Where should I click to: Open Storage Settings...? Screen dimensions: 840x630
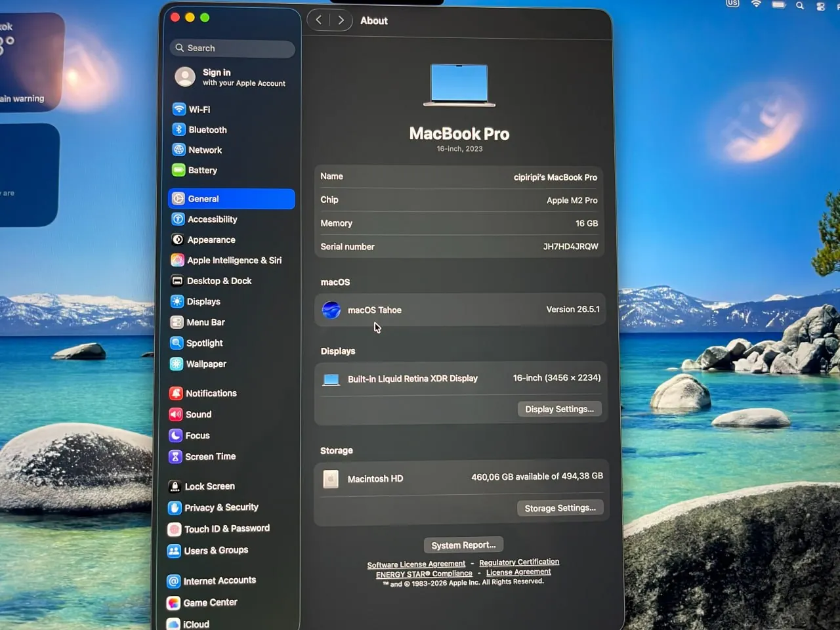pyautogui.click(x=560, y=508)
